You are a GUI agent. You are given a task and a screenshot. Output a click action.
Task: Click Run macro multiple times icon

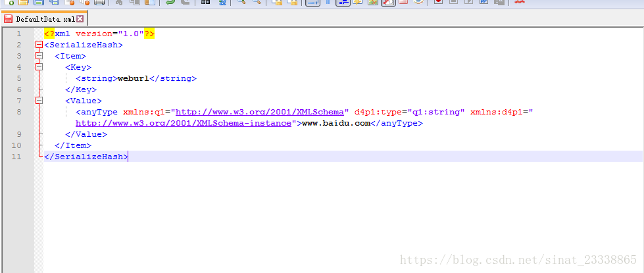[483, 2]
